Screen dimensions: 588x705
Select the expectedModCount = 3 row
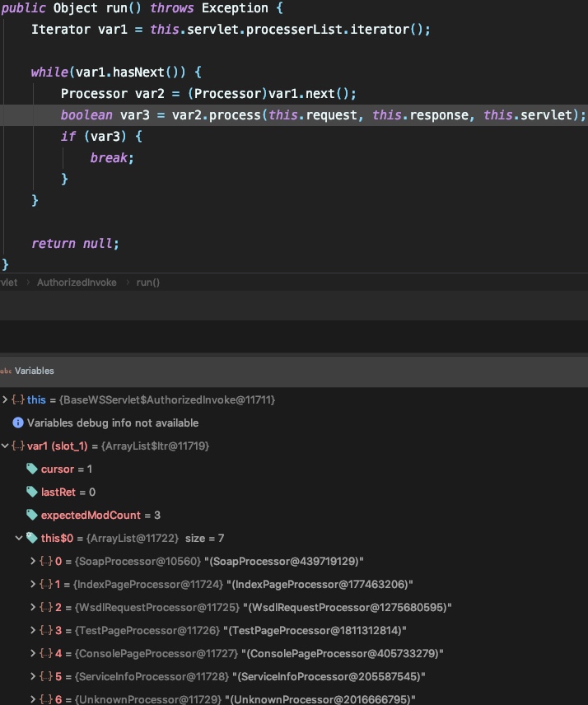tap(294, 515)
